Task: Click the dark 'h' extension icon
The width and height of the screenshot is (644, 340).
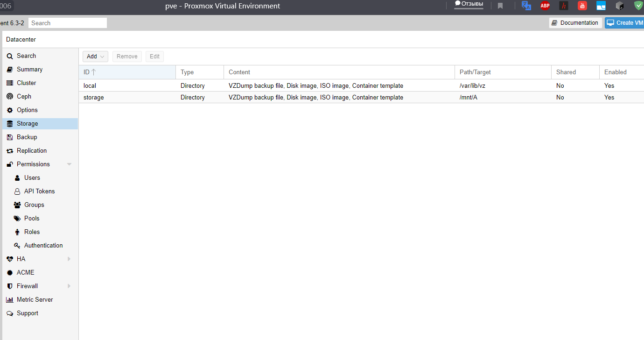Action: point(564,6)
